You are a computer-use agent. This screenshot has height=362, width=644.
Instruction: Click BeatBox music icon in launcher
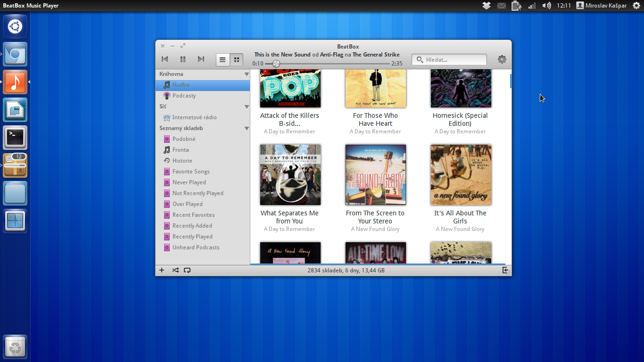(15, 82)
